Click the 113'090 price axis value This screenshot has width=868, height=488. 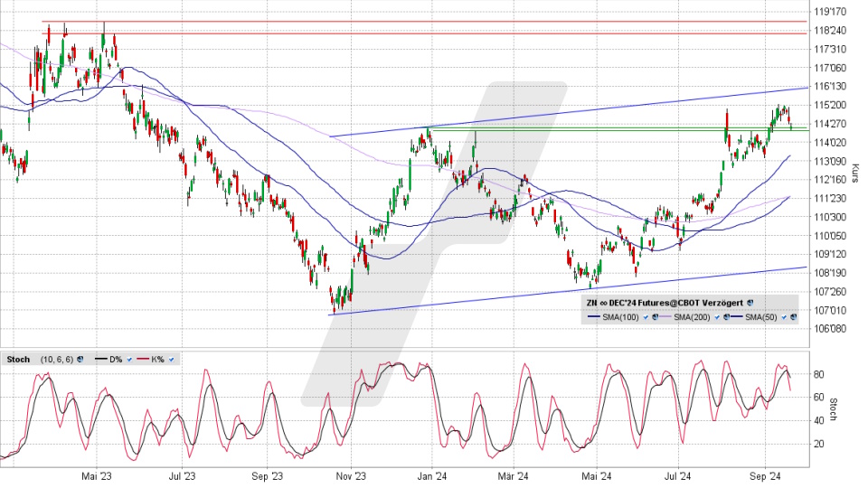[x=830, y=161]
